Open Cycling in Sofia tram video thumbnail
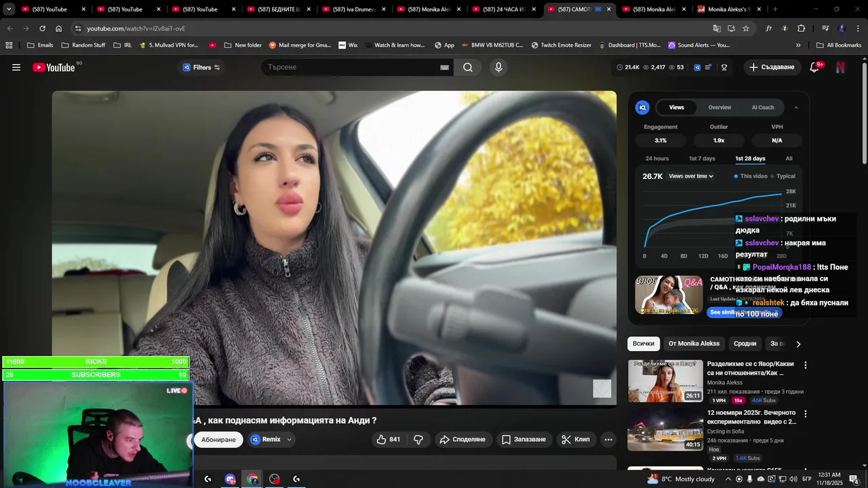 click(665, 429)
